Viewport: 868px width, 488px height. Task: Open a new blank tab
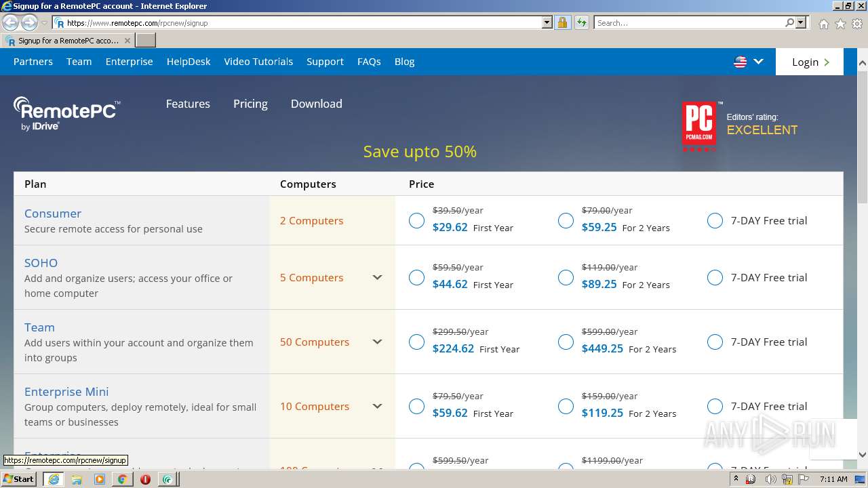[146, 41]
